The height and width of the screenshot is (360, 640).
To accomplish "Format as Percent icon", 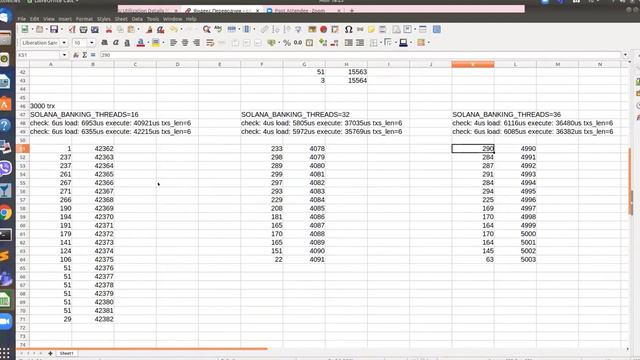I will click(x=287, y=42).
